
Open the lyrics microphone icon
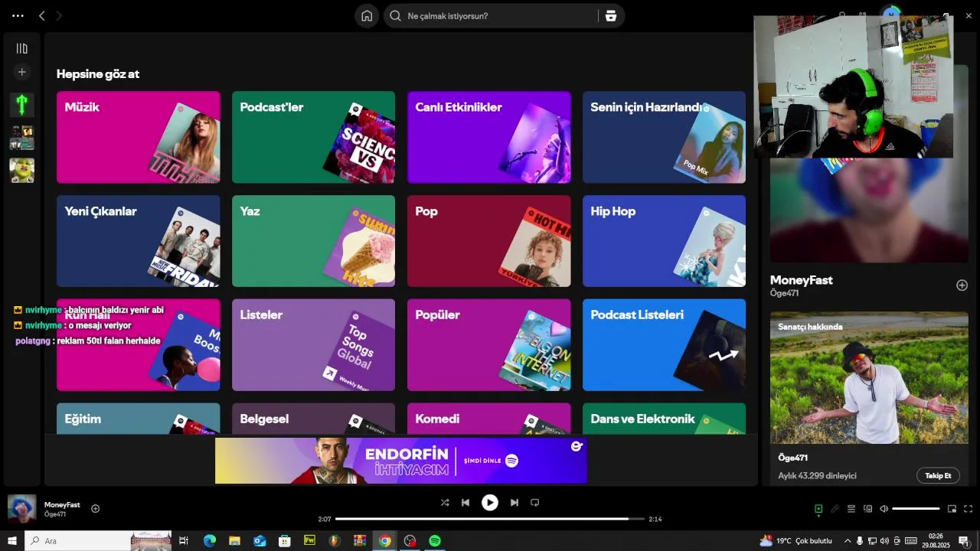point(835,509)
